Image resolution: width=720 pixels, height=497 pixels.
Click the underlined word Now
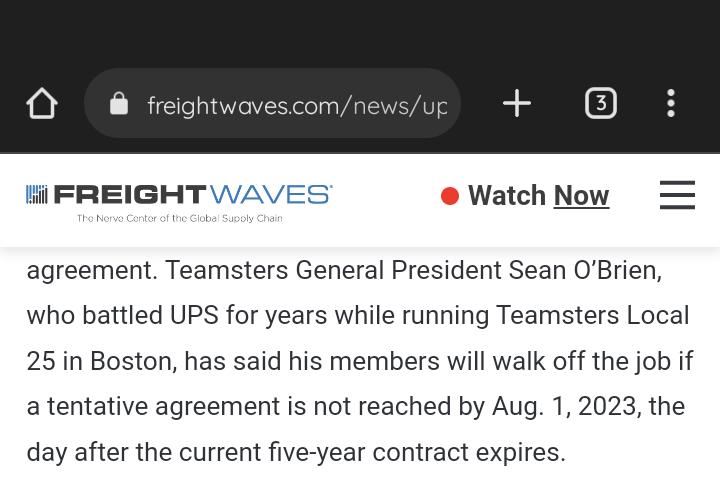(x=581, y=196)
